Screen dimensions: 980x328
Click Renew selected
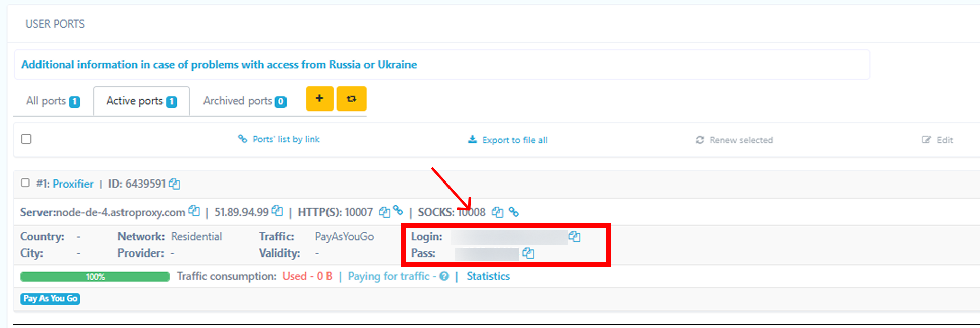(x=734, y=140)
